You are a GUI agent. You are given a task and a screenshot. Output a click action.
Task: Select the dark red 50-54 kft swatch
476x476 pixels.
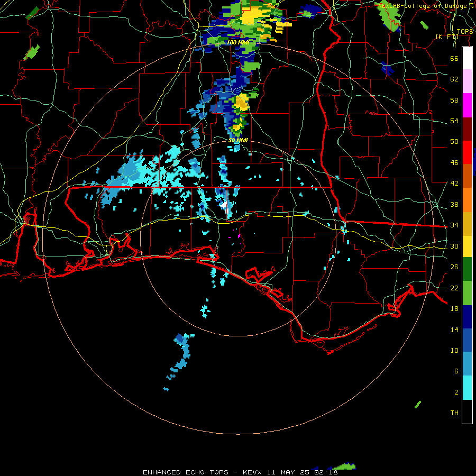(467, 129)
